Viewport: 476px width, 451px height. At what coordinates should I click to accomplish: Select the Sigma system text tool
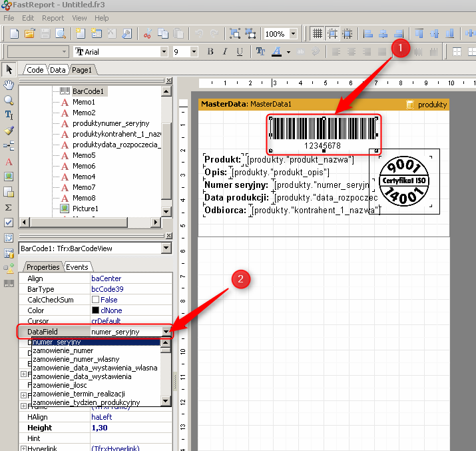[x=9, y=207]
